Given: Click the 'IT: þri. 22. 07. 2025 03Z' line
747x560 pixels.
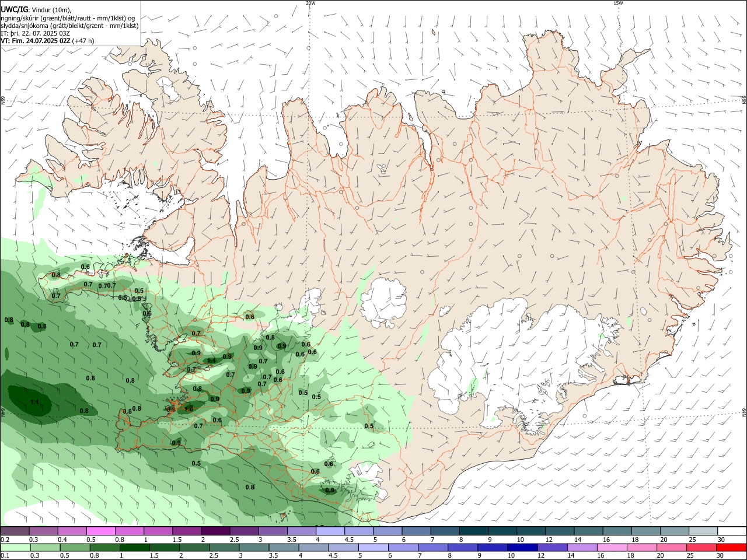Looking at the screenshot, I should click(x=36, y=33).
